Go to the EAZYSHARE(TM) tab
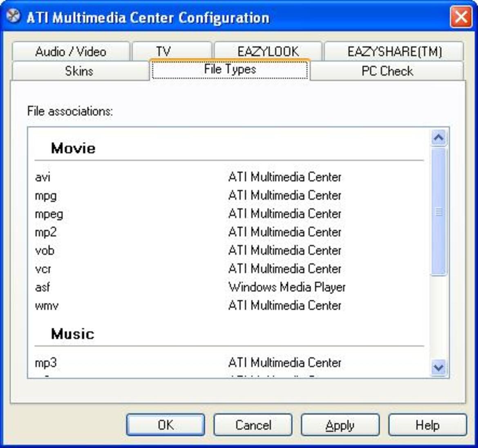 [x=394, y=51]
